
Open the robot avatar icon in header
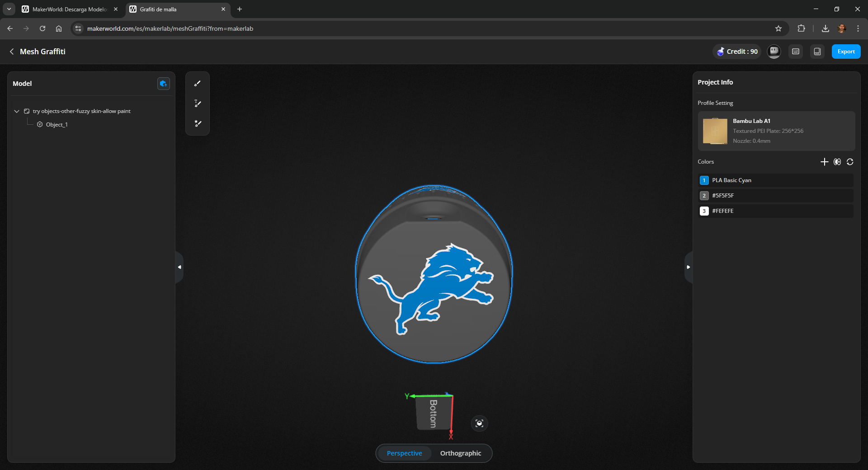pos(774,52)
